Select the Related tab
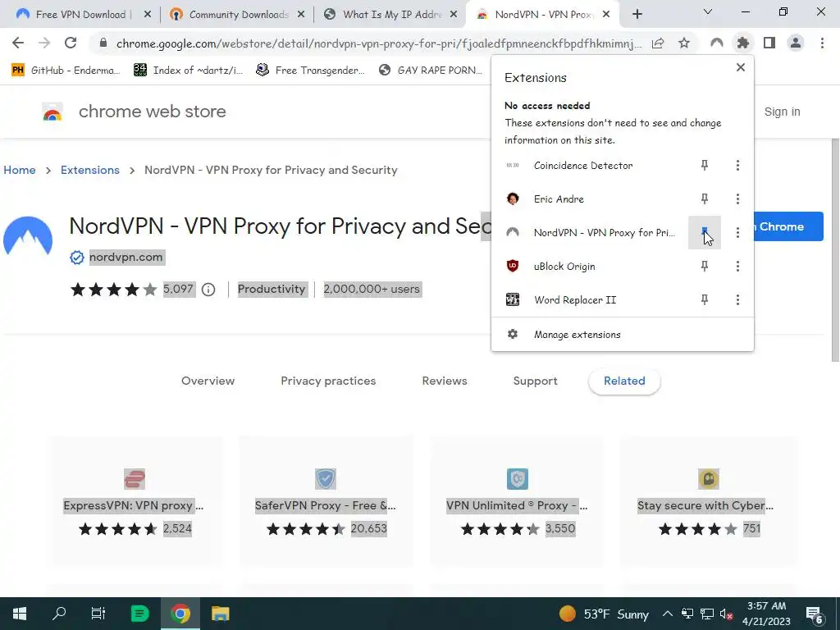Viewport: 840px width, 630px height. (x=624, y=381)
